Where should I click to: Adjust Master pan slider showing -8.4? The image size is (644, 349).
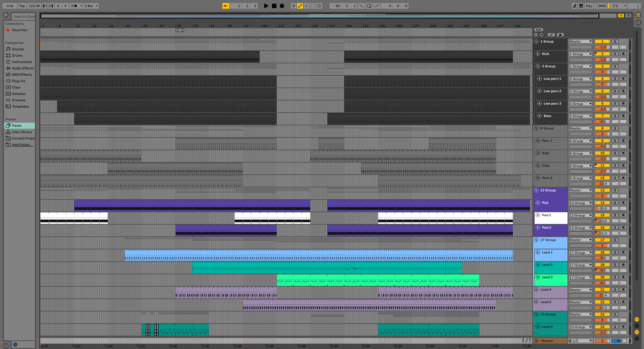619,341
